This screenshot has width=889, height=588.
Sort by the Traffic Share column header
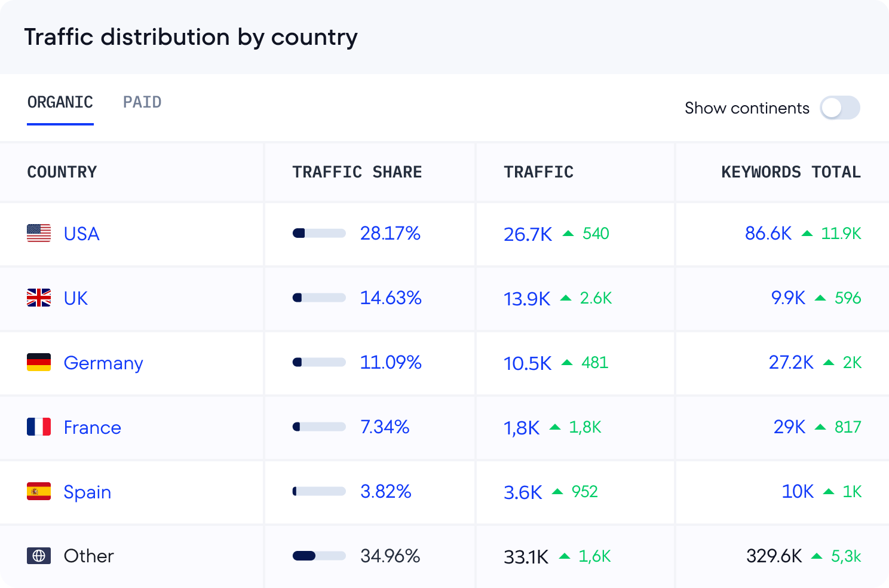[x=357, y=172]
